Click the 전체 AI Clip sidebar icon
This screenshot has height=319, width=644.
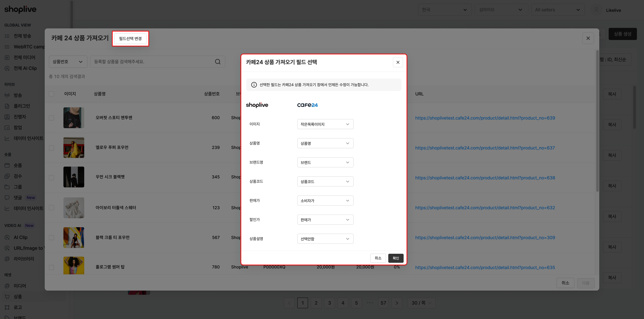click(x=7, y=68)
